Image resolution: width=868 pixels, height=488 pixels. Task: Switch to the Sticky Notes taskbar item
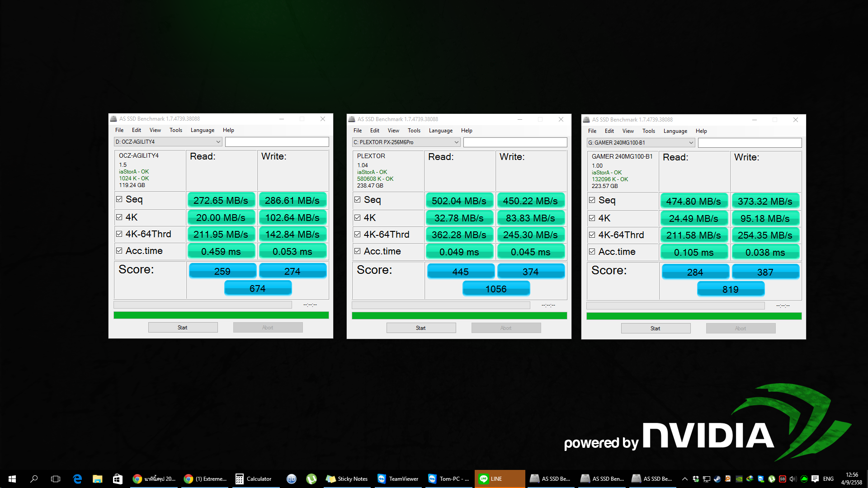pyautogui.click(x=347, y=479)
